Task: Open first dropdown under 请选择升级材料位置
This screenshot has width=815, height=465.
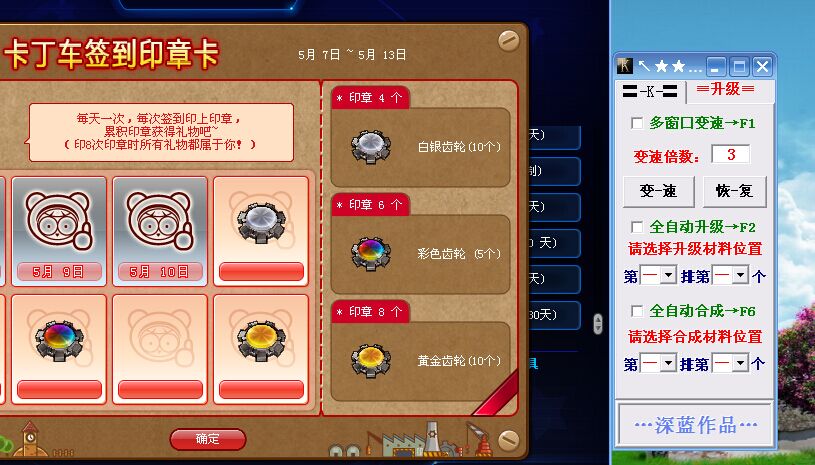Action: (658, 275)
